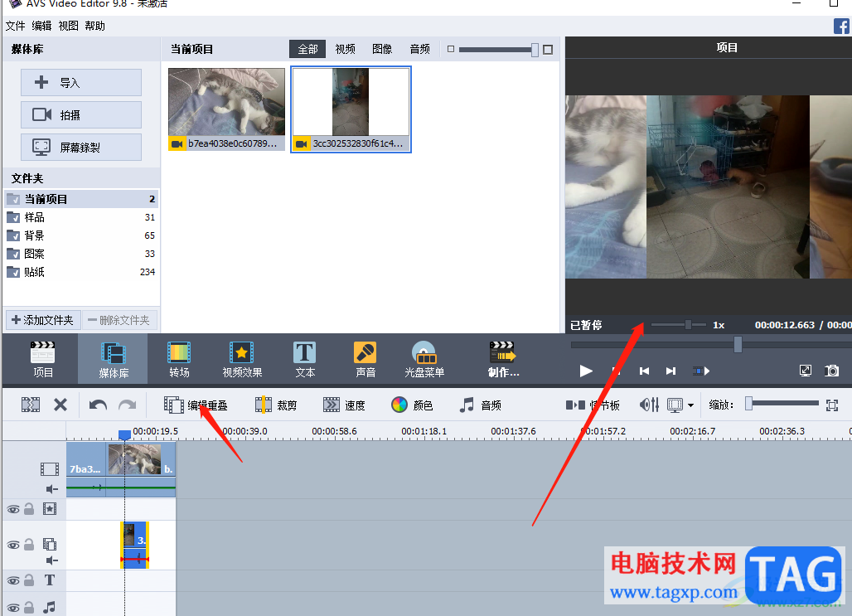852x616 pixels.
Task: Select the 样品 folder
Action: (x=81, y=217)
